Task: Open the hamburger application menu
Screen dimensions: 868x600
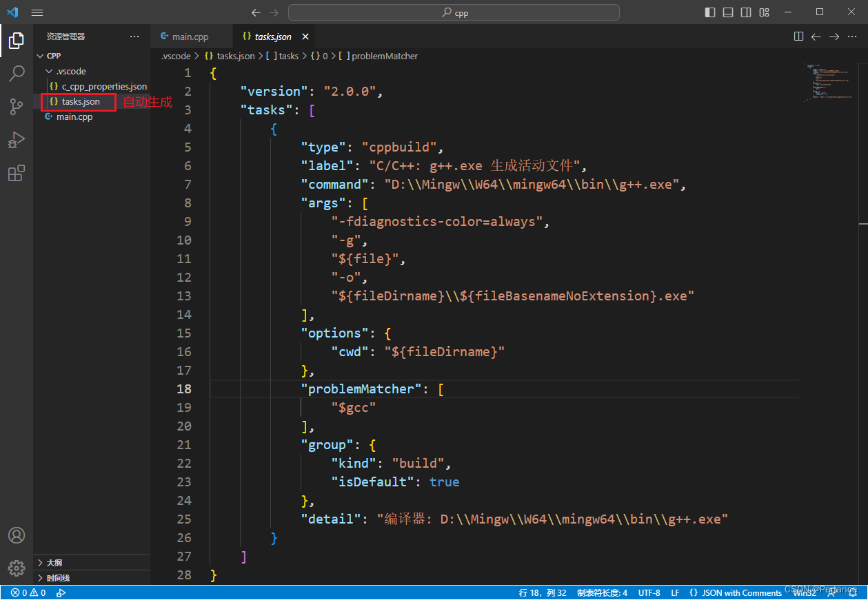Action: pyautogui.click(x=37, y=12)
